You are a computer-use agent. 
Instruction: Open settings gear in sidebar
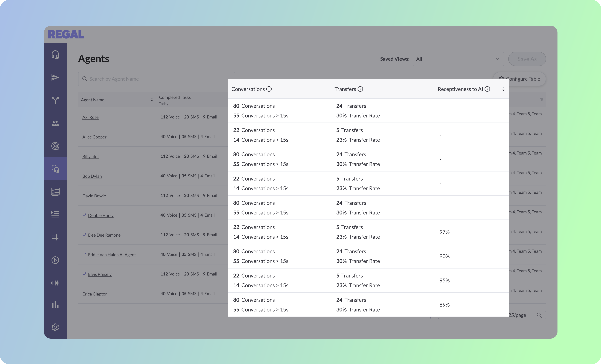coord(55,327)
